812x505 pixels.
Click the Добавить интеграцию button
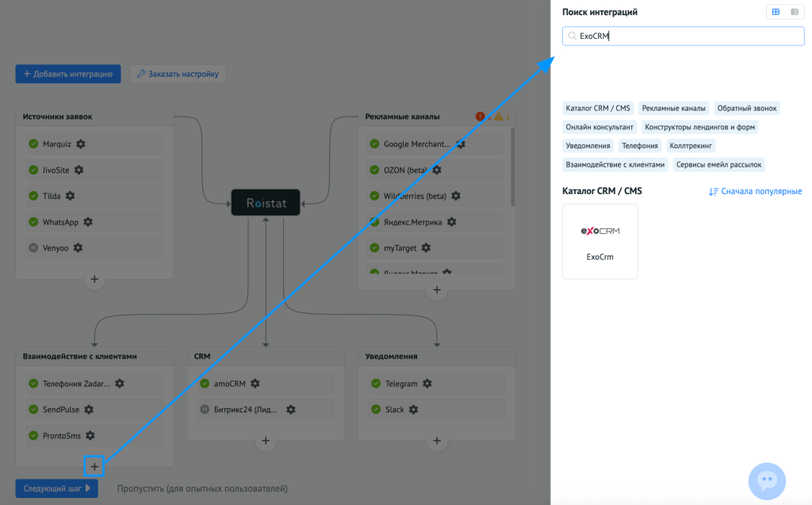click(x=68, y=73)
